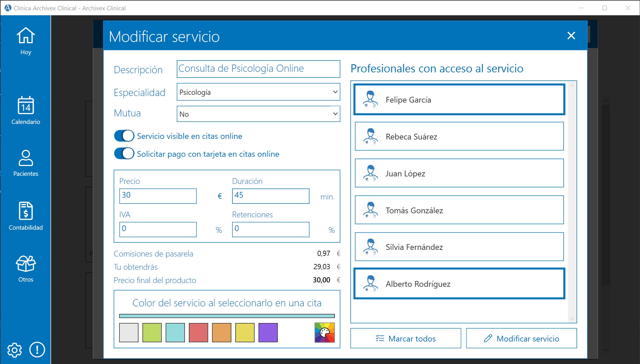Screen dimensions: 640x364
Task: Open the Hoy home screen
Action: (26, 40)
